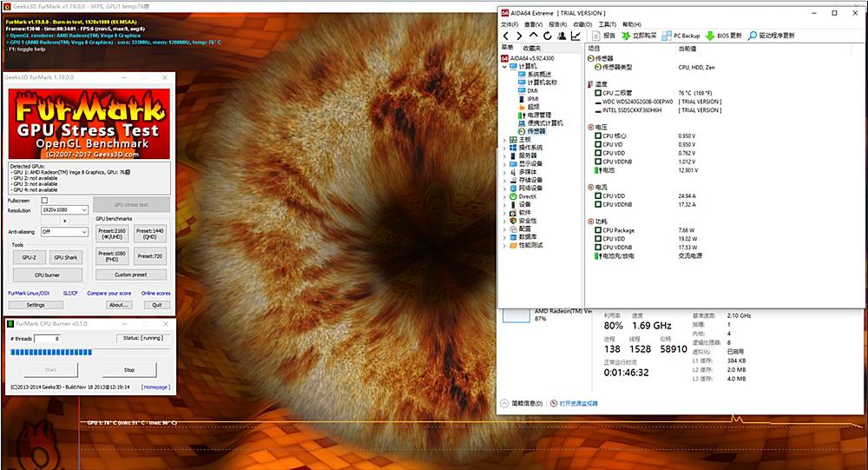Click FurMark About... button
Image resolution: width=868 pixels, height=470 pixels.
pos(118,305)
